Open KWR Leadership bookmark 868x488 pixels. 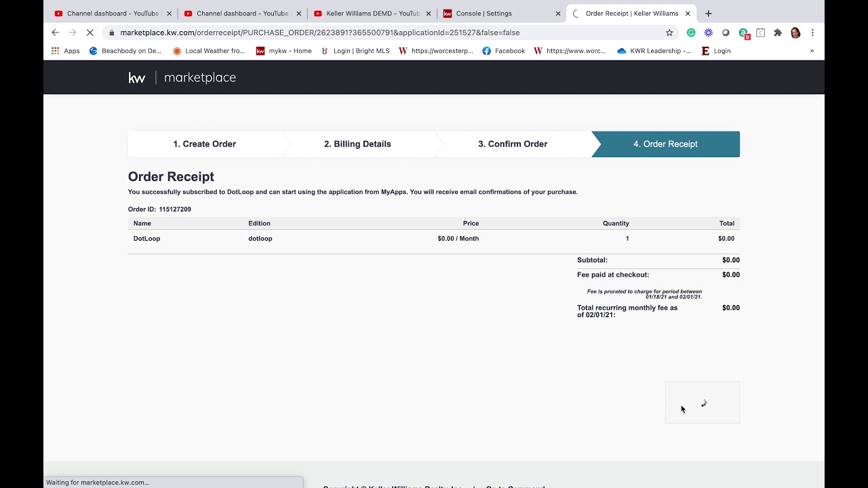(654, 51)
